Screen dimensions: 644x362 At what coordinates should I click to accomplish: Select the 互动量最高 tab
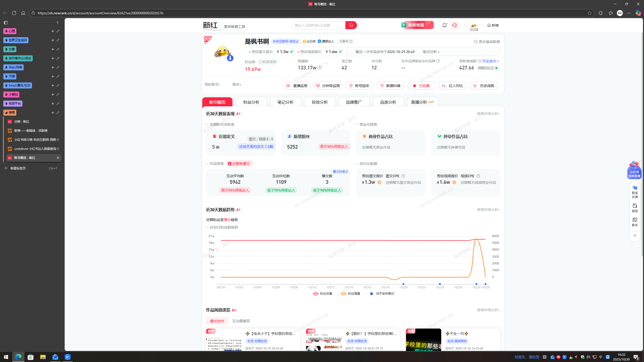[x=241, y=321]
